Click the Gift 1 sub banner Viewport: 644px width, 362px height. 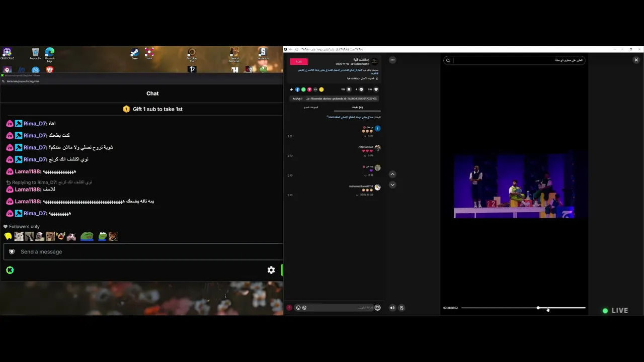[x=152, y=109]
